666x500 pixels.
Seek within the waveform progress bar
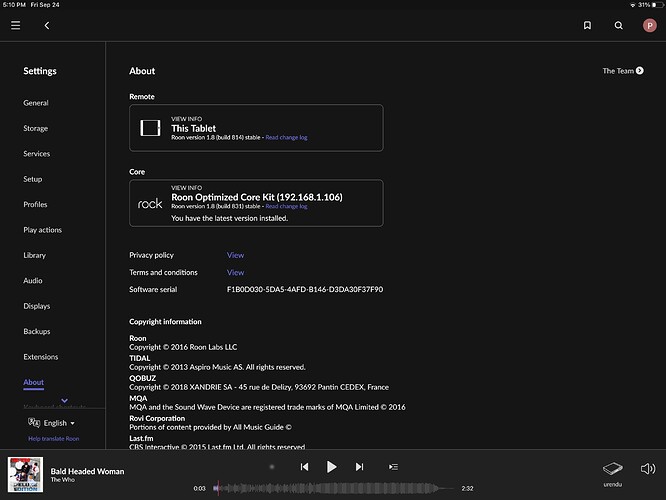click(334, 489)
